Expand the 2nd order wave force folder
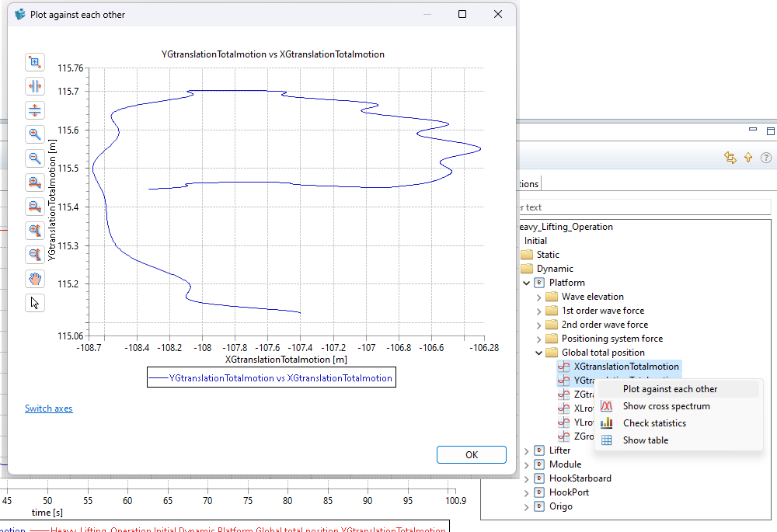The height and width of the screenshot is (532, 777). 539,325
